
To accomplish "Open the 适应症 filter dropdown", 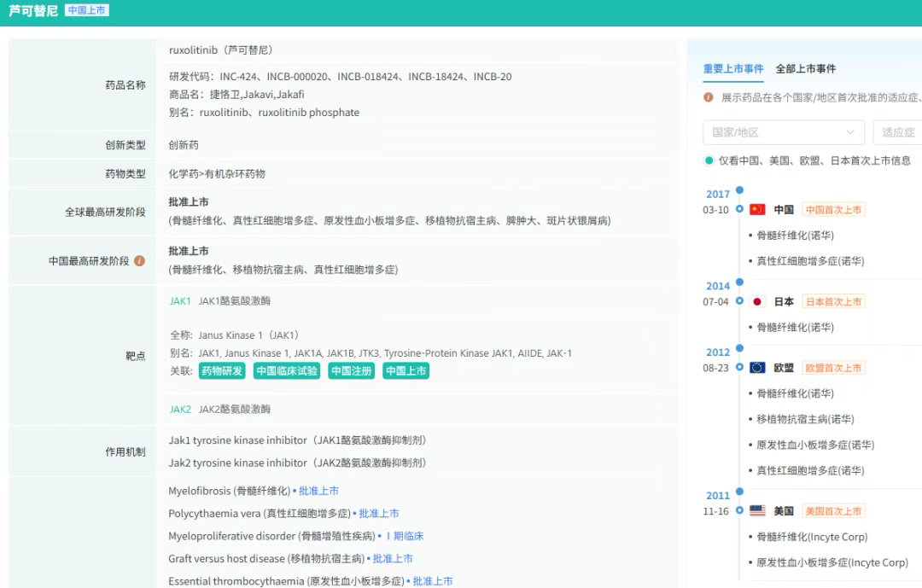I will [x=898, y=132].
